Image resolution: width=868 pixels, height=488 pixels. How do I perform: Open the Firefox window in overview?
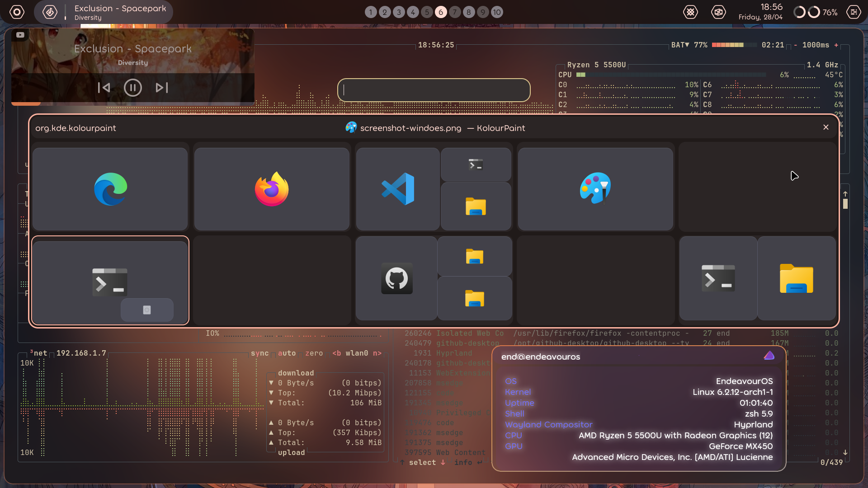(271, 189)
